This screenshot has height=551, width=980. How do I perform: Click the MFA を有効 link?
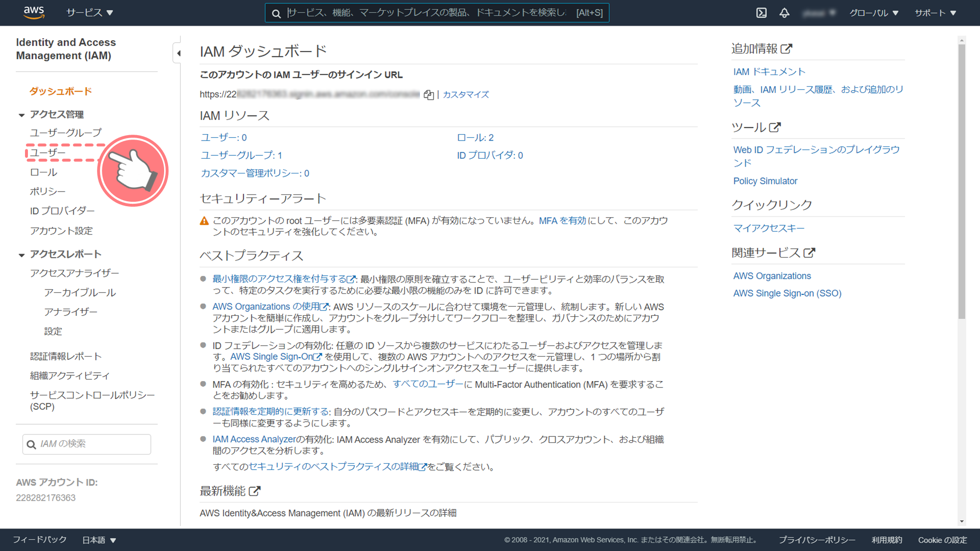tap(563, 221)
